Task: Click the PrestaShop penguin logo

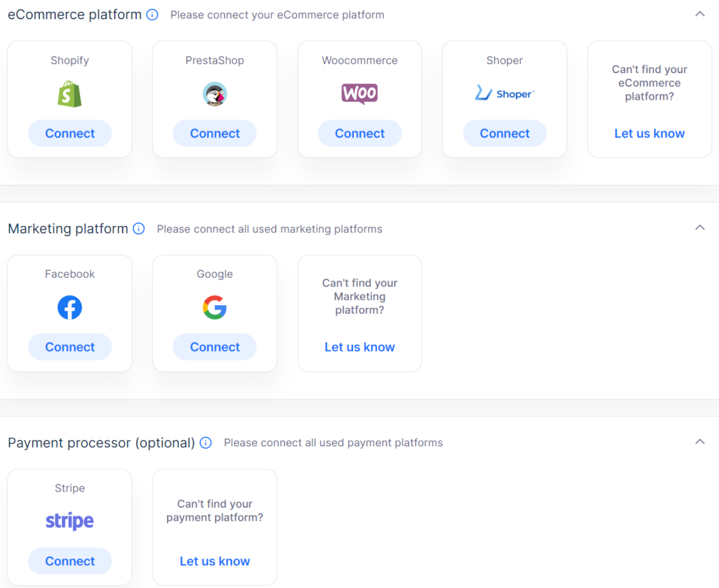Action: tap(215, 94)
